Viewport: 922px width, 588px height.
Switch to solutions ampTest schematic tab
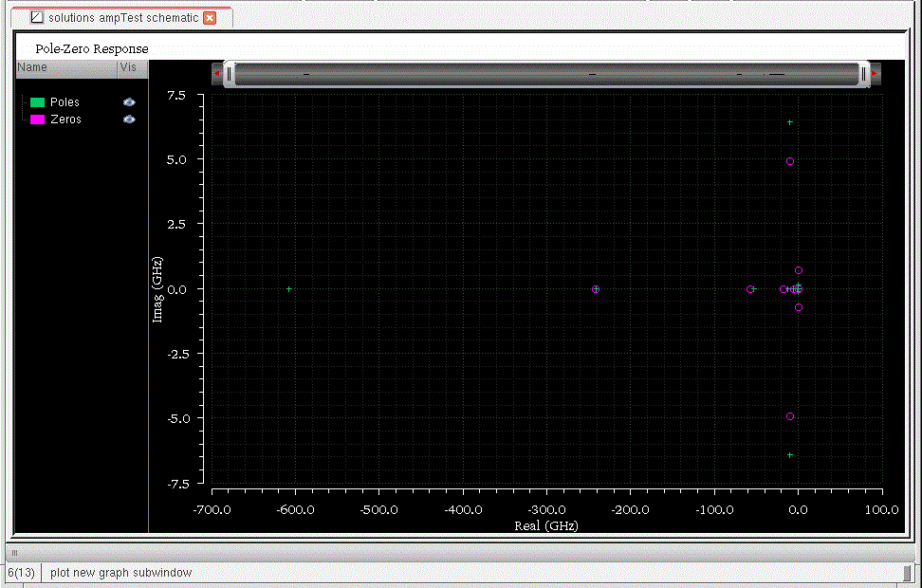(123, 18)
